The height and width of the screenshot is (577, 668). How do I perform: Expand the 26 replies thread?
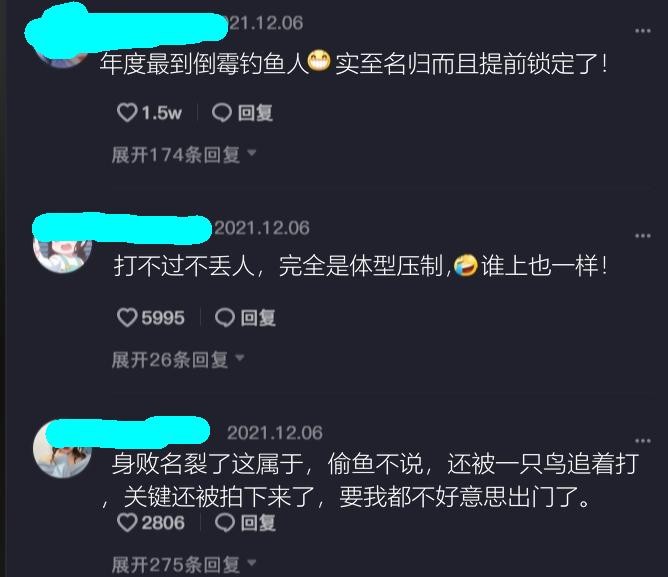(x=178, y=360)
